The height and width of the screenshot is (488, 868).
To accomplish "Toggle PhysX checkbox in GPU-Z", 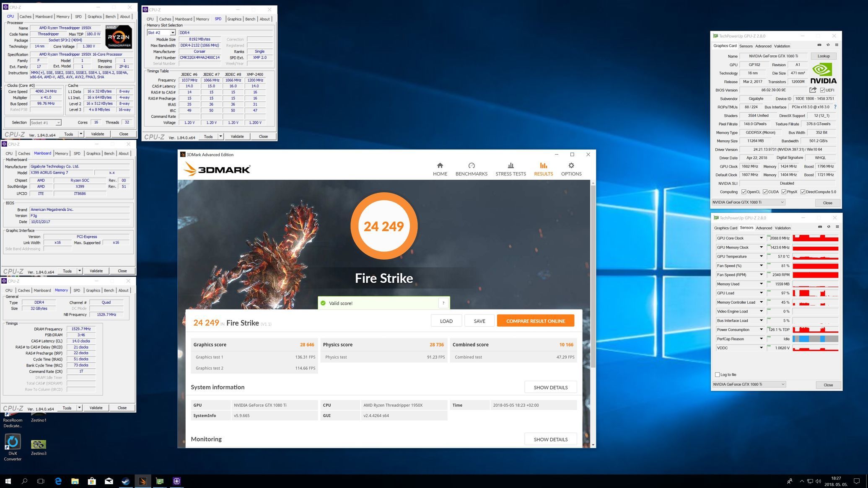I will coord(784,192).
